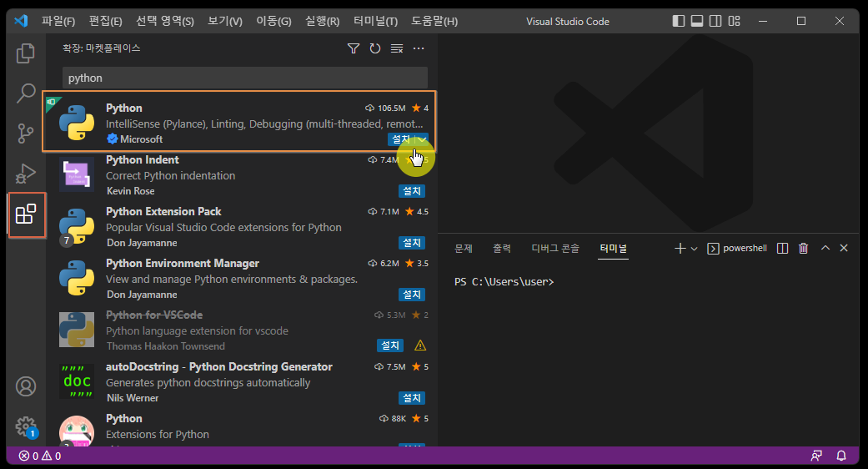Open the marketplace more actions ellipsis
Viewport: 868px width, 469px height.
(x=419, y=48)
